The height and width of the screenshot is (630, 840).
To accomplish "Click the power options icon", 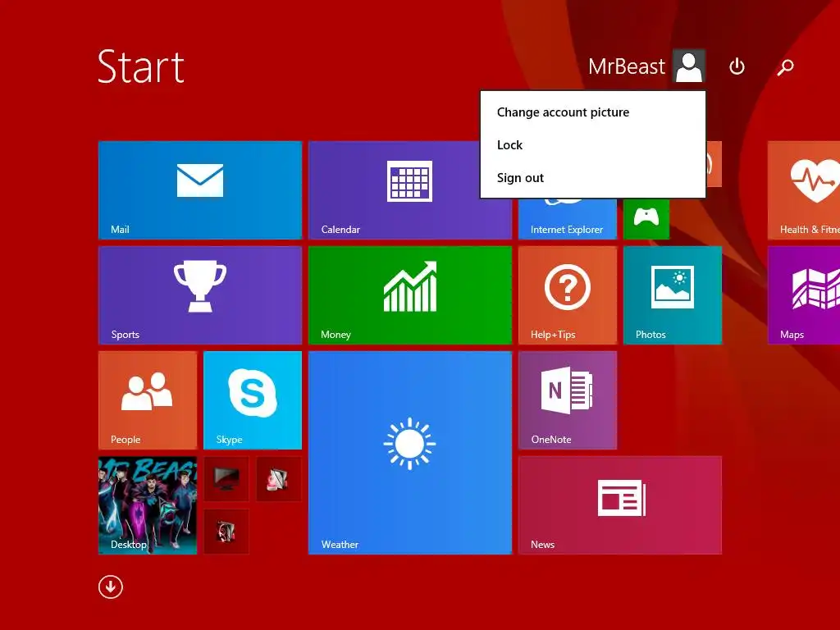I will coord(737,66).
